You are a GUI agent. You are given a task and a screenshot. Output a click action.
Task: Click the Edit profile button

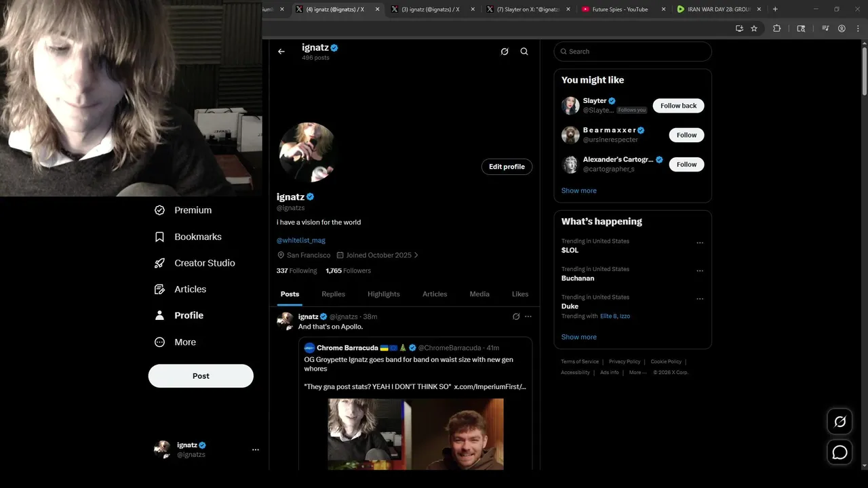507,167
